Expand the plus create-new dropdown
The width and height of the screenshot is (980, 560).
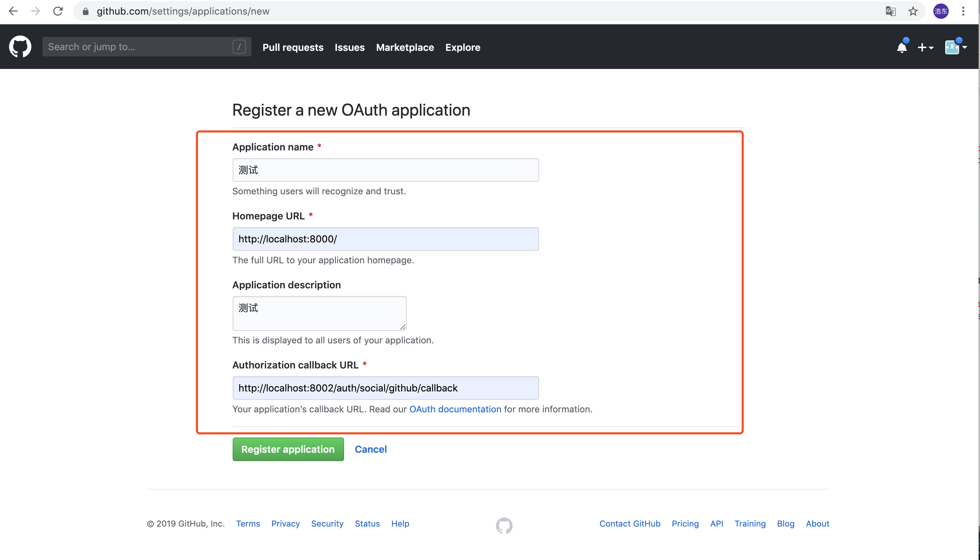[925, 47]
